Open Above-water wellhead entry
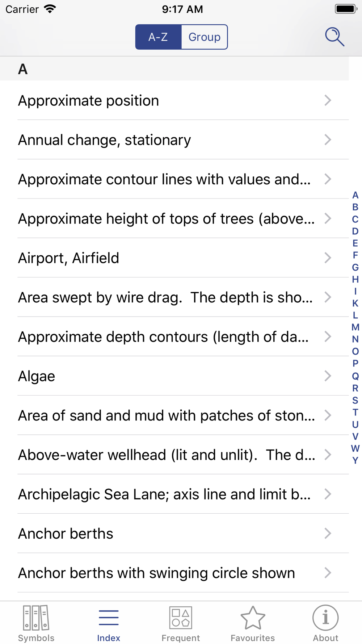This screenshot has height=644, width=362. click(x=174, y=455)
